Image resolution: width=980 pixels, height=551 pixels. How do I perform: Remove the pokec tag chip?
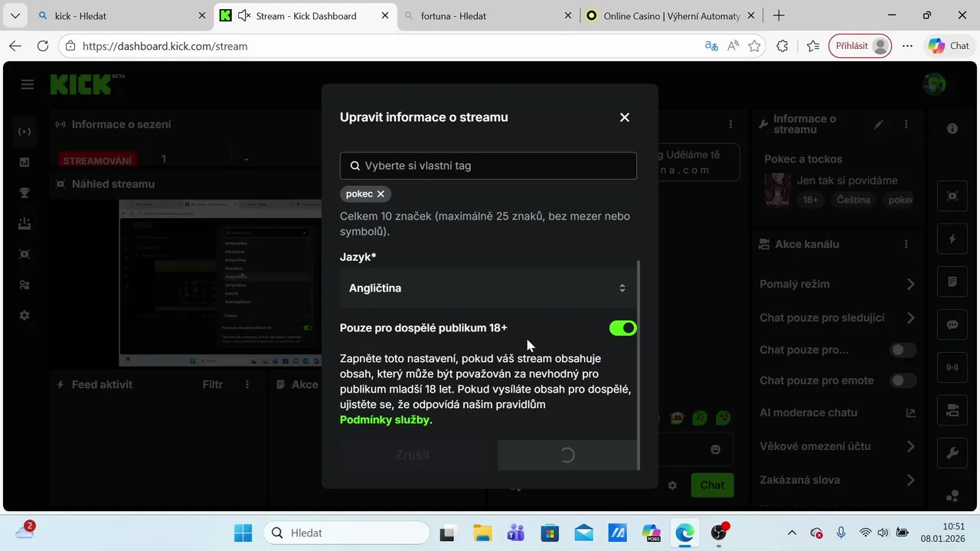(x=381, y=194)
